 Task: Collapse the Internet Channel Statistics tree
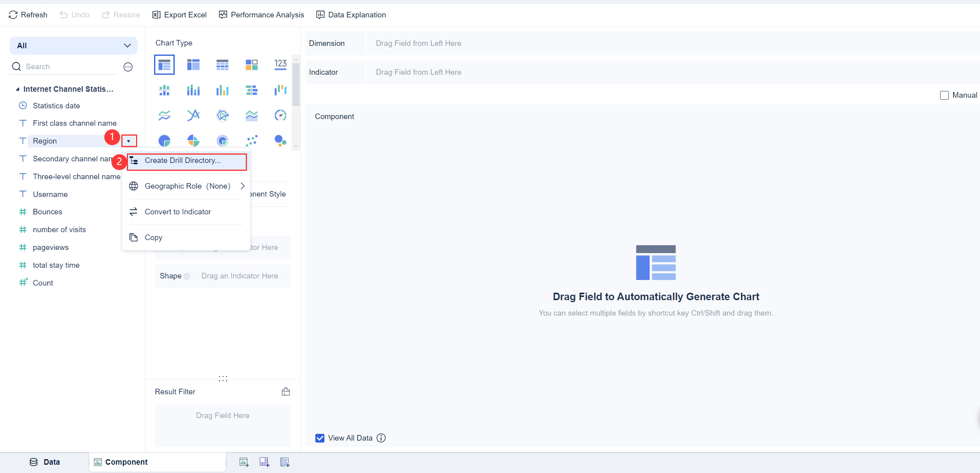(x=17, y=89)
